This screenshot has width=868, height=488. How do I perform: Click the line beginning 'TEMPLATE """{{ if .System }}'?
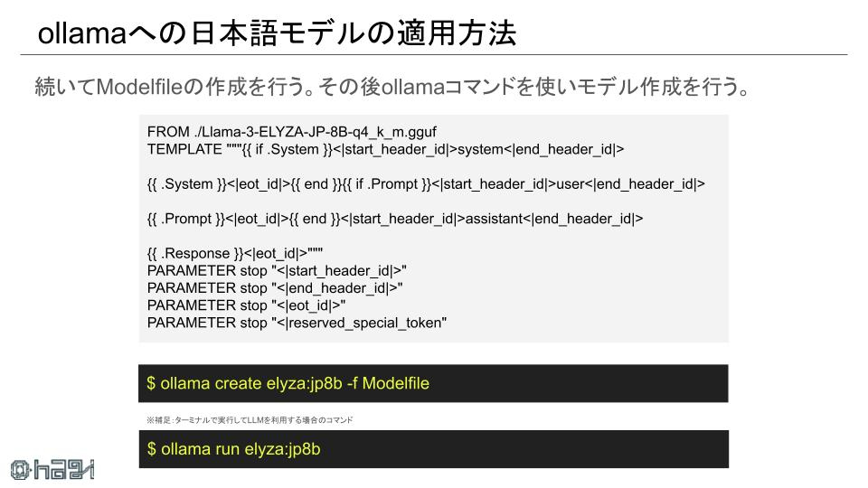point(385,149)
